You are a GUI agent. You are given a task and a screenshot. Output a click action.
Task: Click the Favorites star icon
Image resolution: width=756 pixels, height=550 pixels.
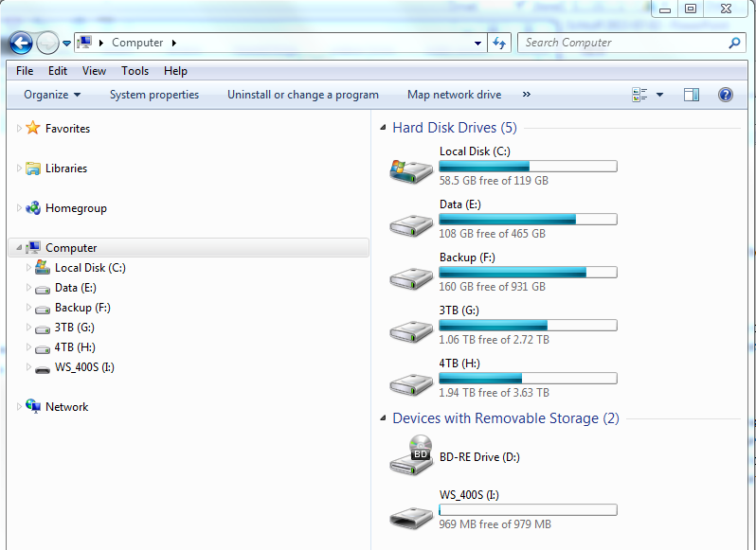[33, 128]
